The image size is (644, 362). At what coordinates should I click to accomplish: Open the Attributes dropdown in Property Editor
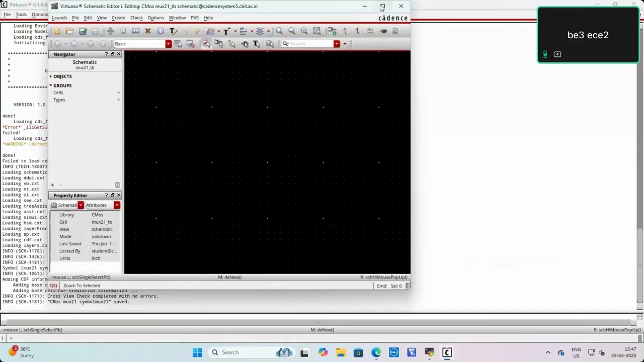[x=117, y=205]
